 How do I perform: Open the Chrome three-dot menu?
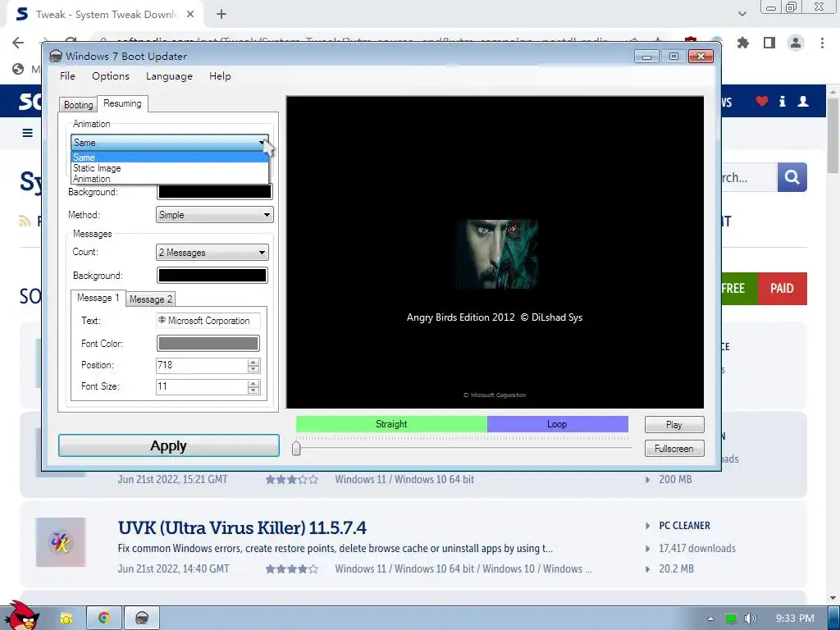coord(822,43)
